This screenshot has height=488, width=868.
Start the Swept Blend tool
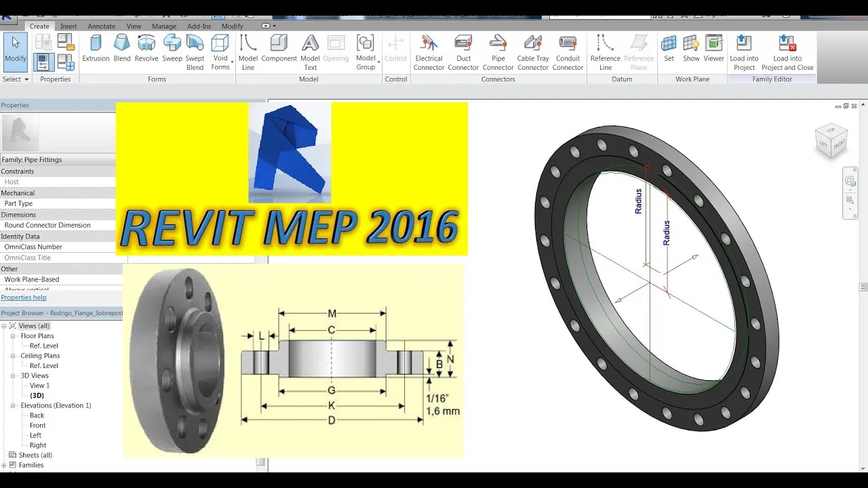[195, 53]
